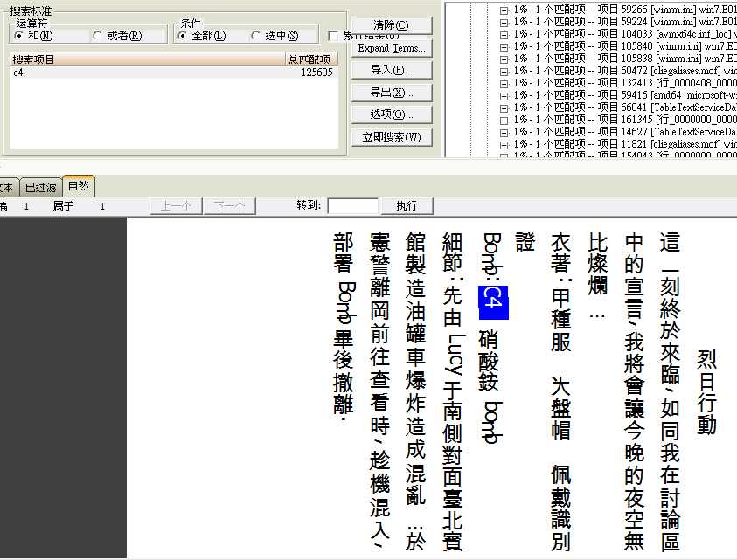Open 选项(O)... options

click(x=391, y=114)
